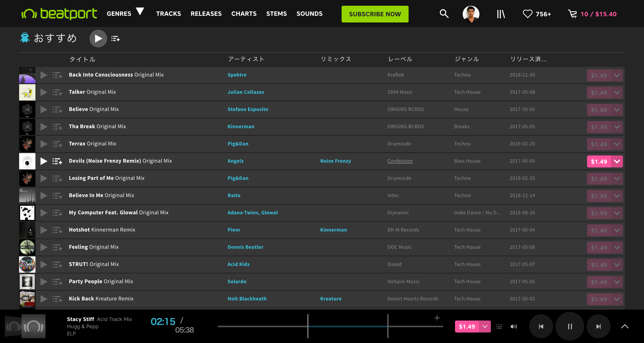Skip to next track in player
The image size is (644, 343).
(x=599, y=326)
